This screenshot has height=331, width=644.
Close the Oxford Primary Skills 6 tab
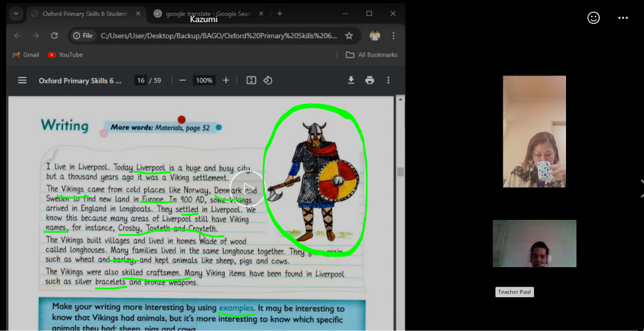[x=138, y=14]
